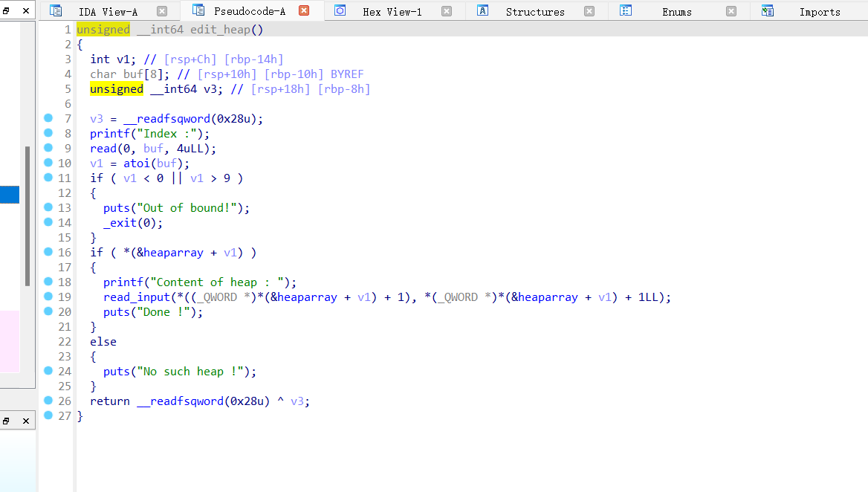Click the Enums tab icon

[626, 10]
